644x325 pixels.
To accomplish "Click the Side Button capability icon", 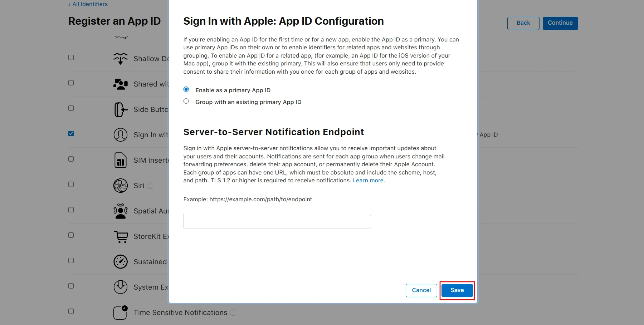I will [121, 109].
